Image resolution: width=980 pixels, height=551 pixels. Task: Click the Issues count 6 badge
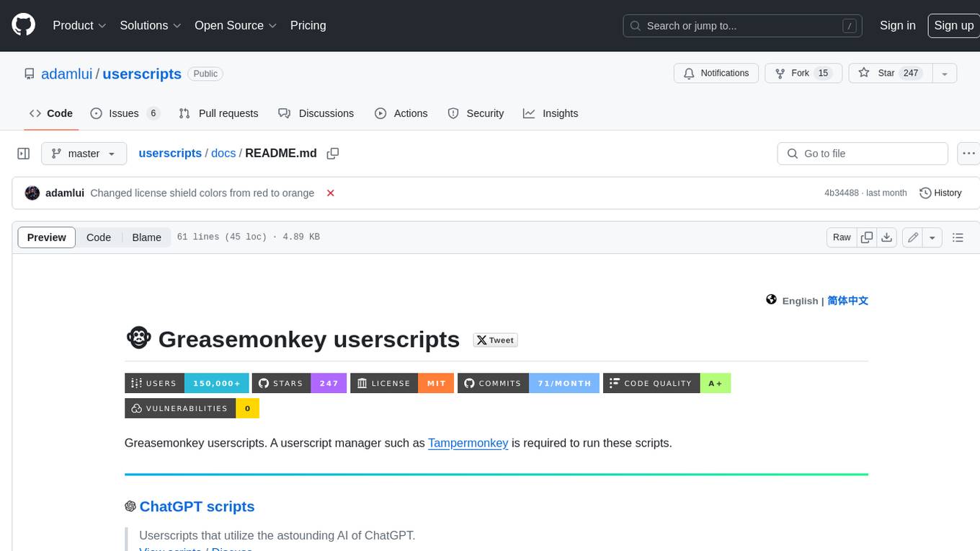click(153, 113)
